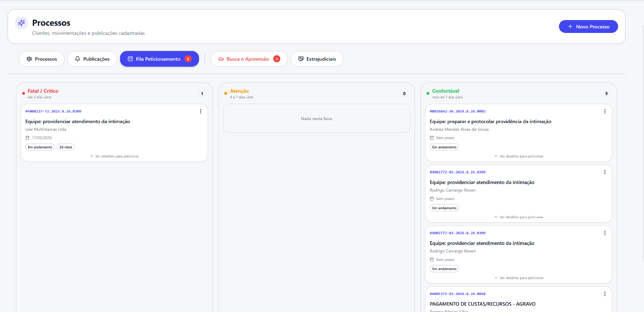Image resolution: width=644 pixels, height=312 pixels.
Task: Click the Confortável column heading
Action: [445, 91]
